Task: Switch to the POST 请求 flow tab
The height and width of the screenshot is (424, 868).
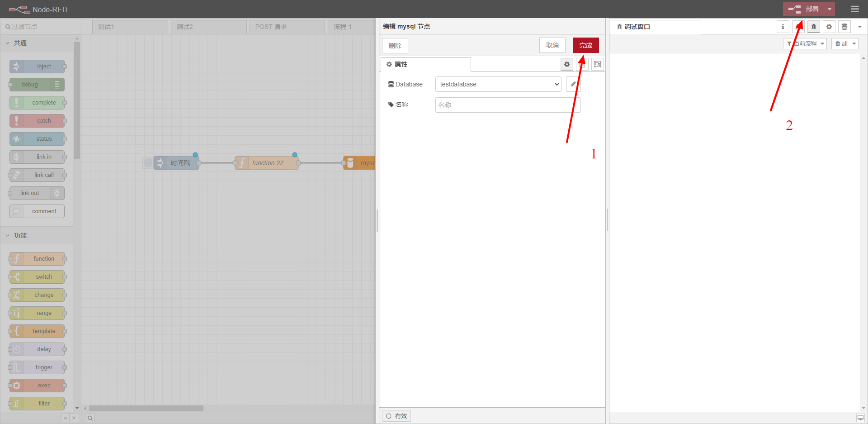Action: [x=287, y=27]
